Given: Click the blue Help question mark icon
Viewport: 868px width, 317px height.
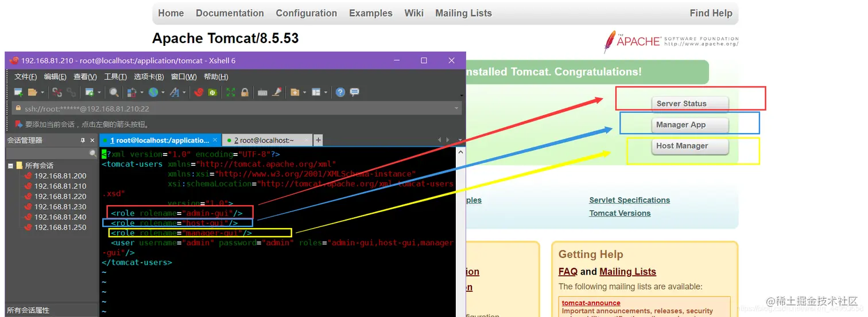Looking at the screenshot, I should tap(340, 92).
